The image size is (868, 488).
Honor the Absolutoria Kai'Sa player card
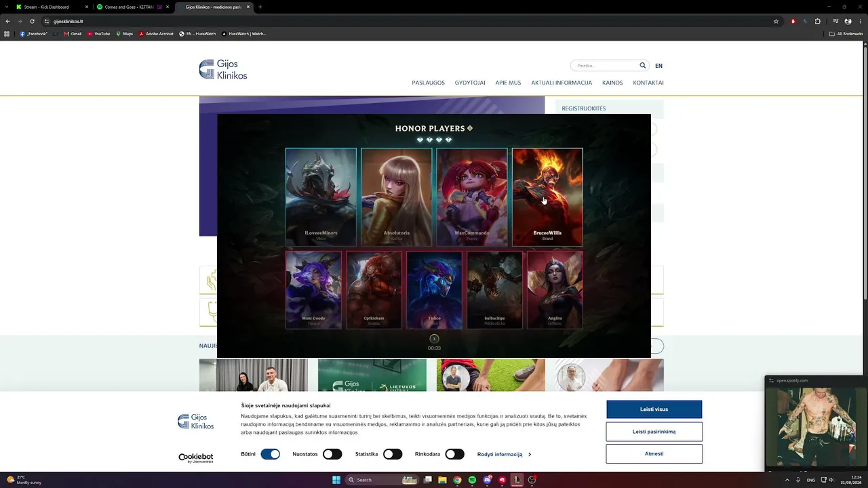pyautogui.click(x=397, y=197)
